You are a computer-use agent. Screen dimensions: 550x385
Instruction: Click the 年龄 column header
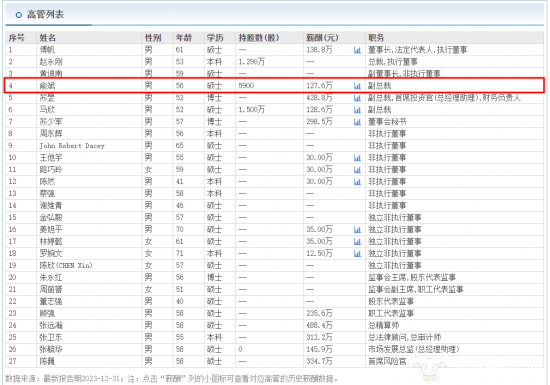pos(183,38)
